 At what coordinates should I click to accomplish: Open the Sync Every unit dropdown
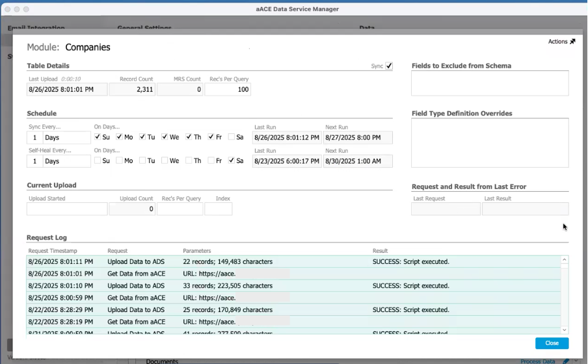66,138
